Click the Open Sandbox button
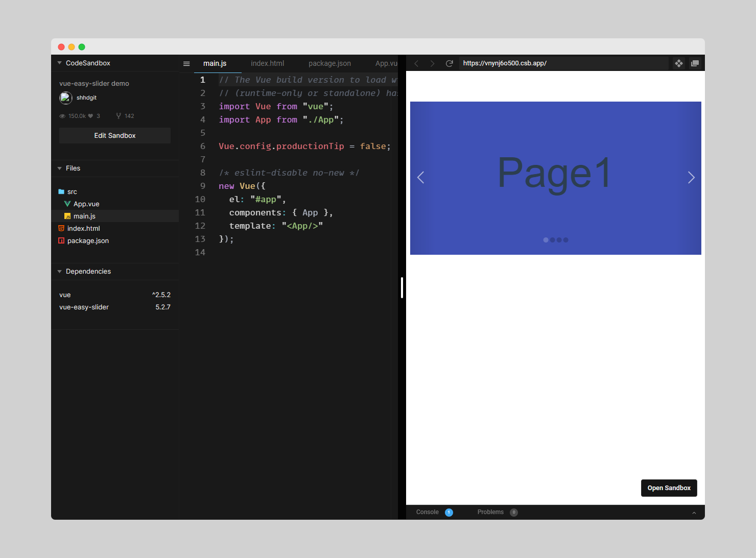Screen dimensions: 756x558 669,488
